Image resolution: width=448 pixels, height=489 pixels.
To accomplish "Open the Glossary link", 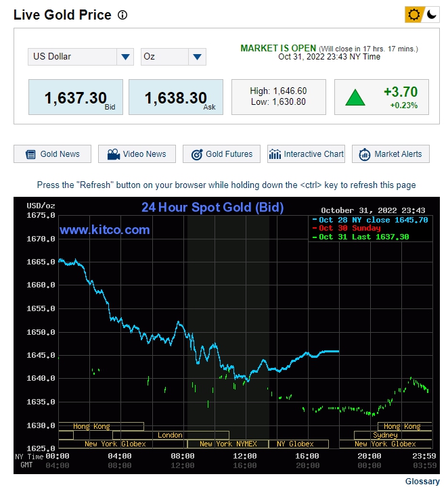I will coord(422,481).
